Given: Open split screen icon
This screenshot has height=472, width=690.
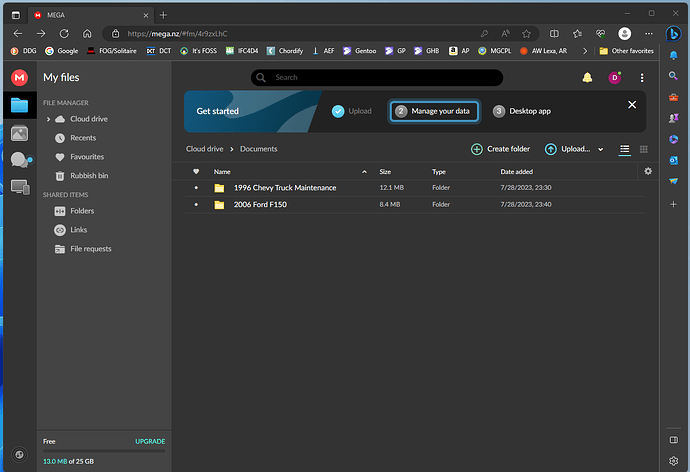Looking at the screenshot, I should tap(554, 33).
